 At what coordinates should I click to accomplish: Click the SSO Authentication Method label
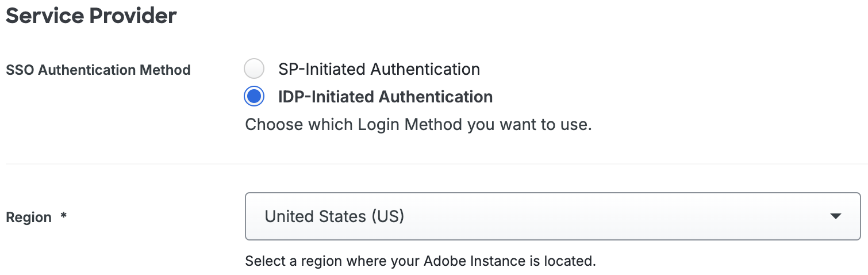coord(98,70)
